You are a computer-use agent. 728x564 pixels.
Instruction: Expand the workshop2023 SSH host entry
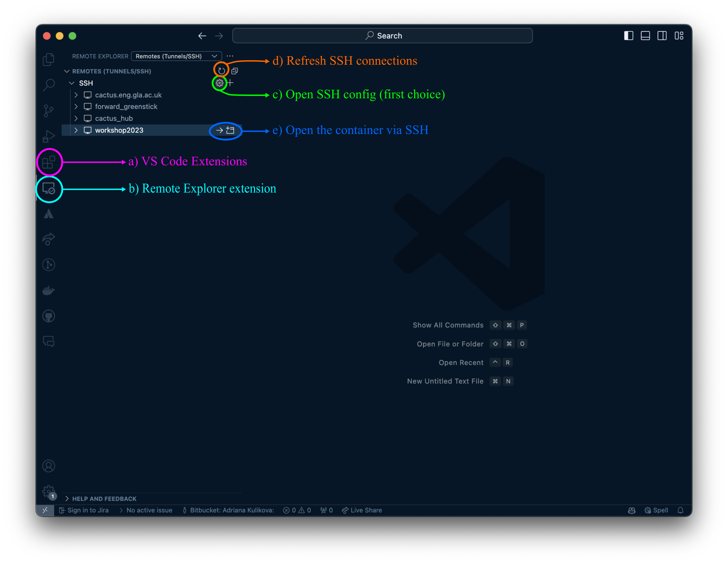point(76,130)
